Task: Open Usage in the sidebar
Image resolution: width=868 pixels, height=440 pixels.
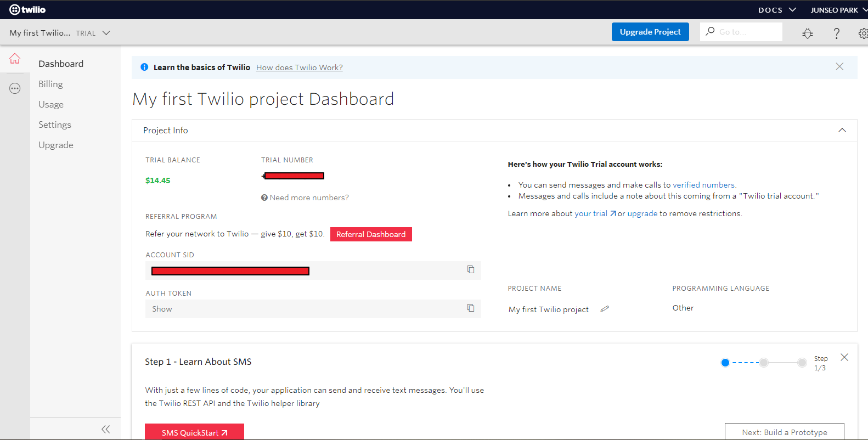Action: [51, 104]
